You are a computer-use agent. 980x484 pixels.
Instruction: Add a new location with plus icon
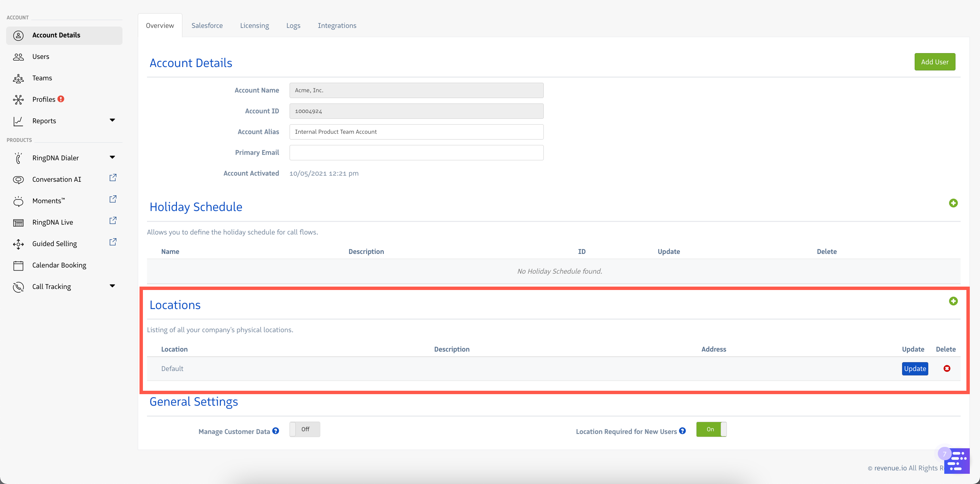[x=953, y=301]
